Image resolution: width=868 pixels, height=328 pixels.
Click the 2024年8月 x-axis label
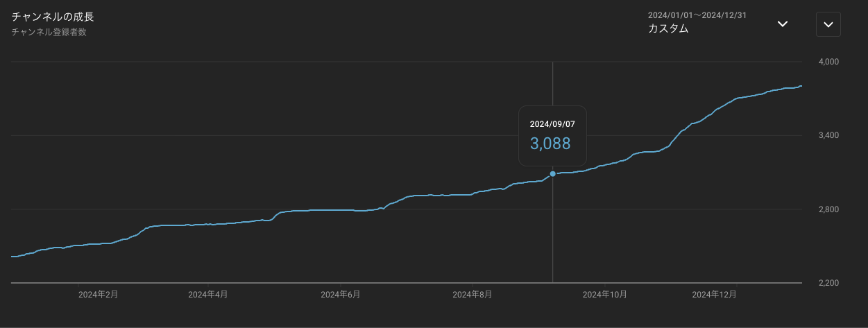pos(473,295)
